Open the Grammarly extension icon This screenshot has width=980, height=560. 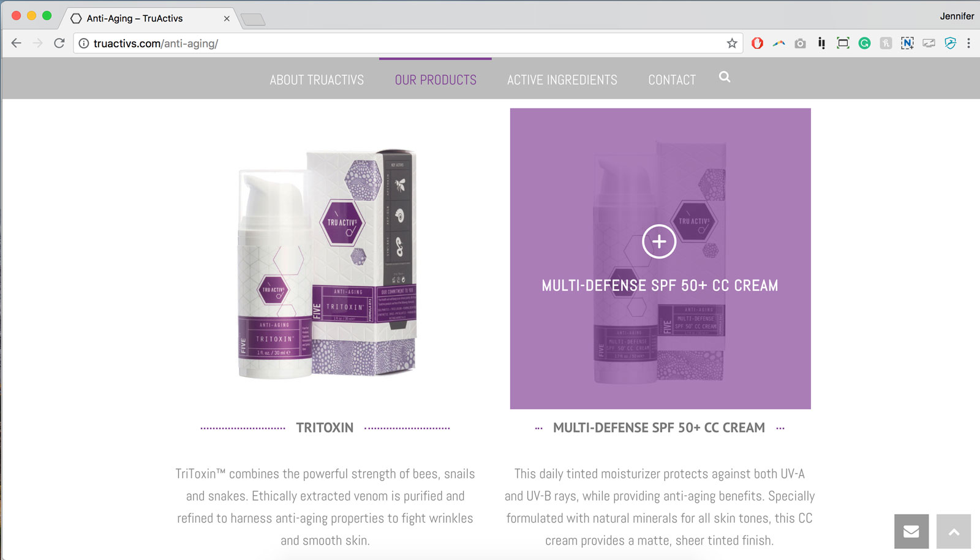pyautogui.click(x=864, y=44)
